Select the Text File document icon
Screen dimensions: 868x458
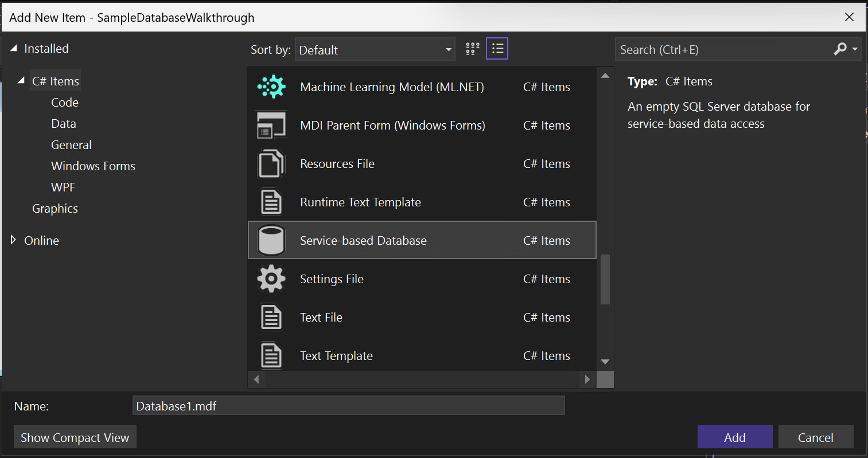tap(271, 318)
